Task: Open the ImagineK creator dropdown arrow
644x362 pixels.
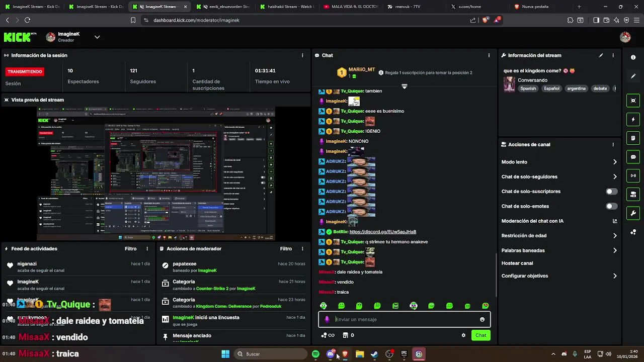Action: (97, 37)
